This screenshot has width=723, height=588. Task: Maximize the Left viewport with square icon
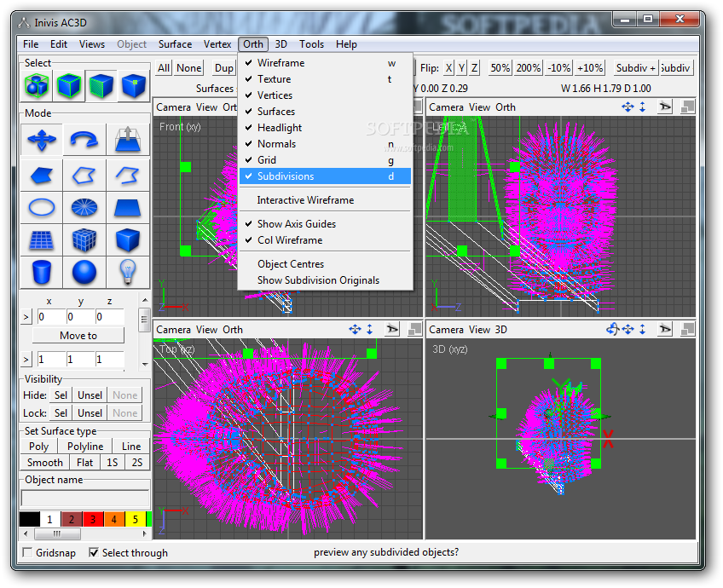click(687, 107)
